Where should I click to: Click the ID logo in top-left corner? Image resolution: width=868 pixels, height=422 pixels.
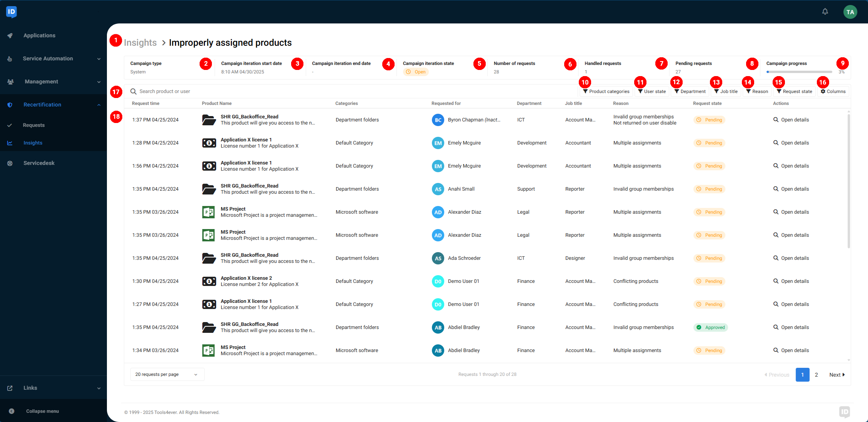coord(12,12)
